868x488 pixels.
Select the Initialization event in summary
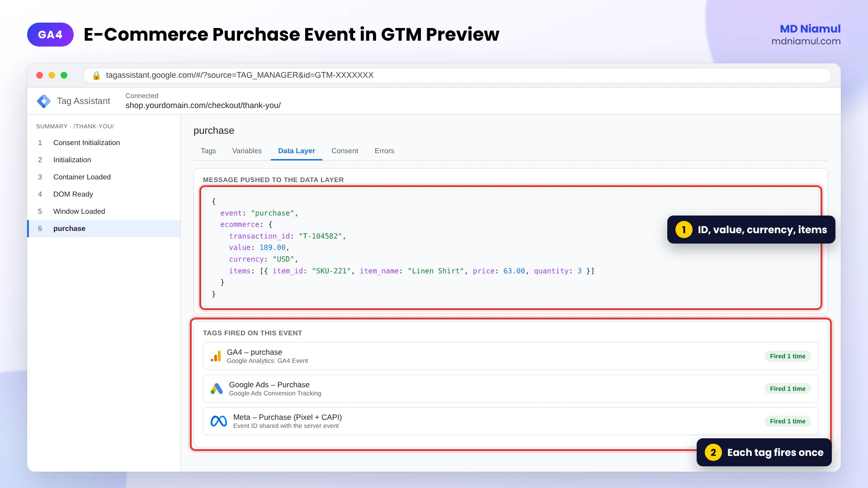click(x=104, y=160)
